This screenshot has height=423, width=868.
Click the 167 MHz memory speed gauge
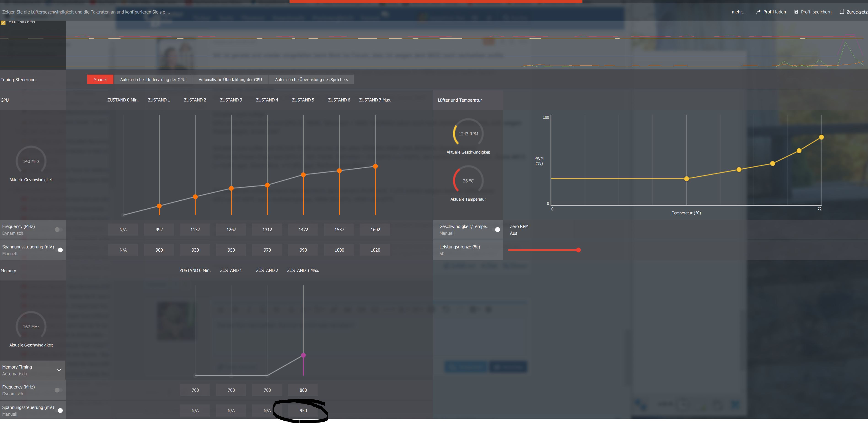coord(31,326)
